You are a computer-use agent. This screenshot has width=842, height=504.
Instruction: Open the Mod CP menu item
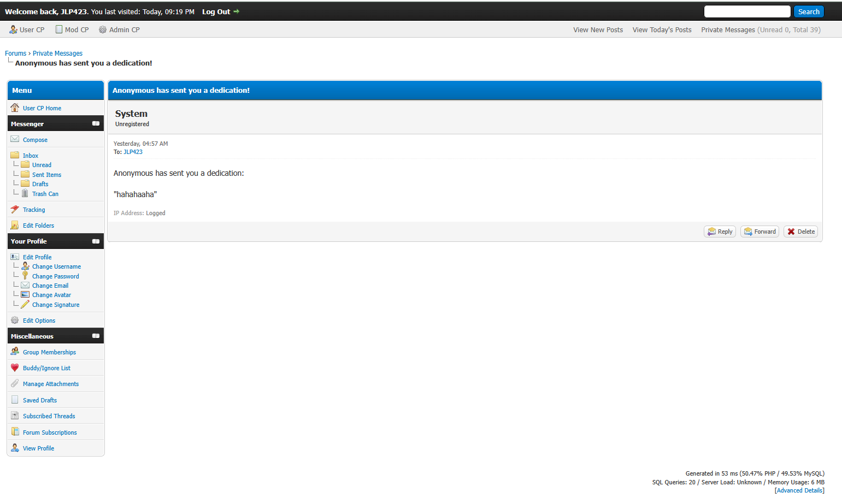coord(72,30)
